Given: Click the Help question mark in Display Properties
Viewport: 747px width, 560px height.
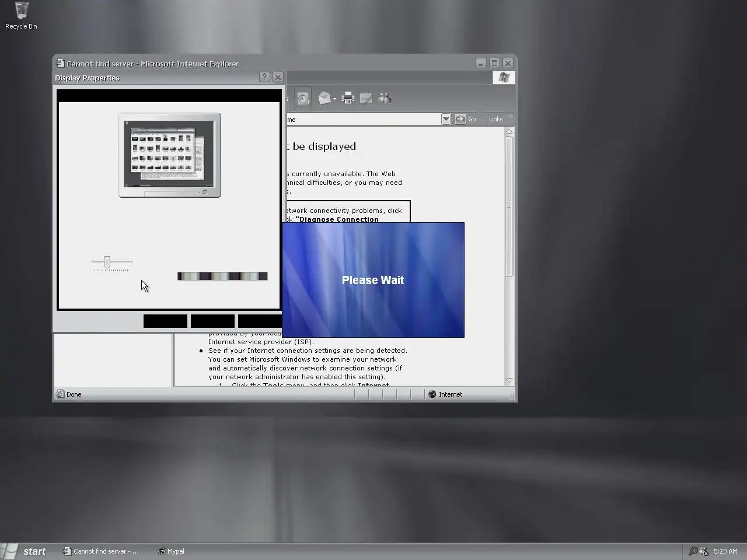Looking at the screenshot, I should pos(264,77).
